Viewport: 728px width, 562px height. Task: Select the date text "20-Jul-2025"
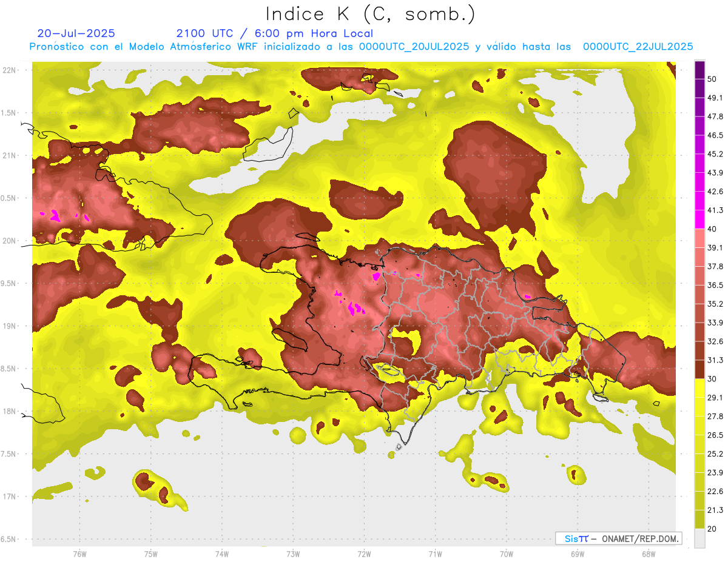pyautogui.click(x=76, y=33)
